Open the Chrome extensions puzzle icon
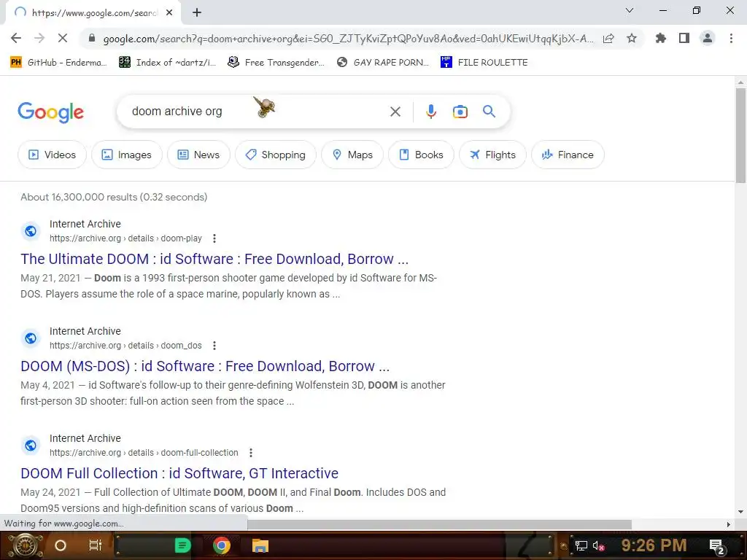Image resolution: width=747 pixels, height=560 pixels. [660, 39]
